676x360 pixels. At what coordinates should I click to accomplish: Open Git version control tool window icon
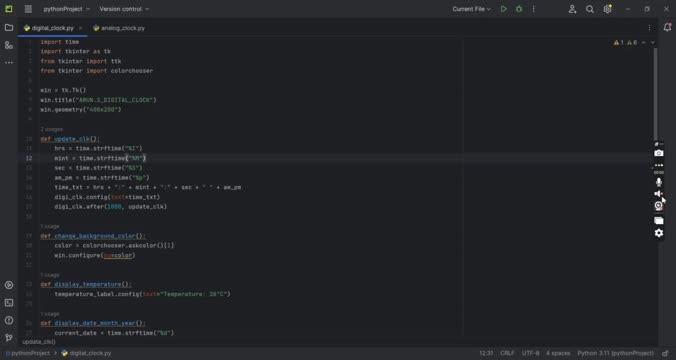(x=9, y=338)
